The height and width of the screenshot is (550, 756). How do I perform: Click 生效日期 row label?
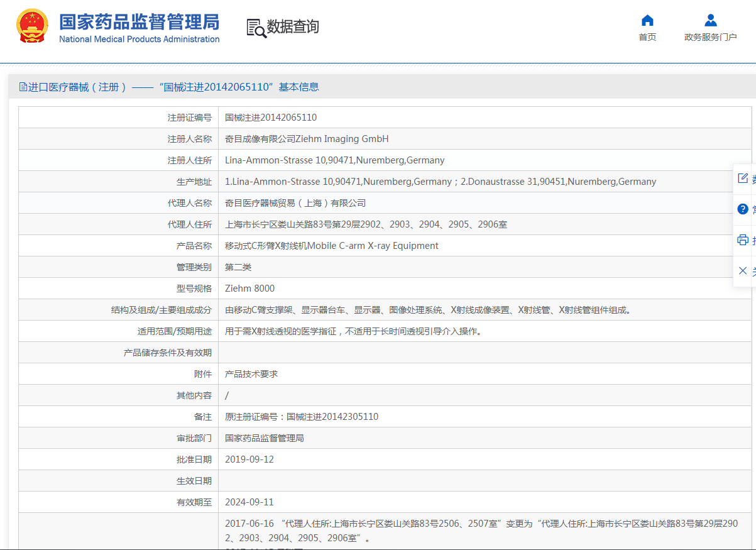pos(194,481)
